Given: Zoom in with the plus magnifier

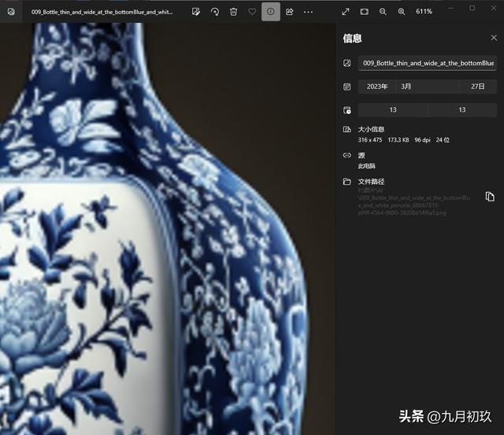Looking at the screenshot, I should (402, 12).
